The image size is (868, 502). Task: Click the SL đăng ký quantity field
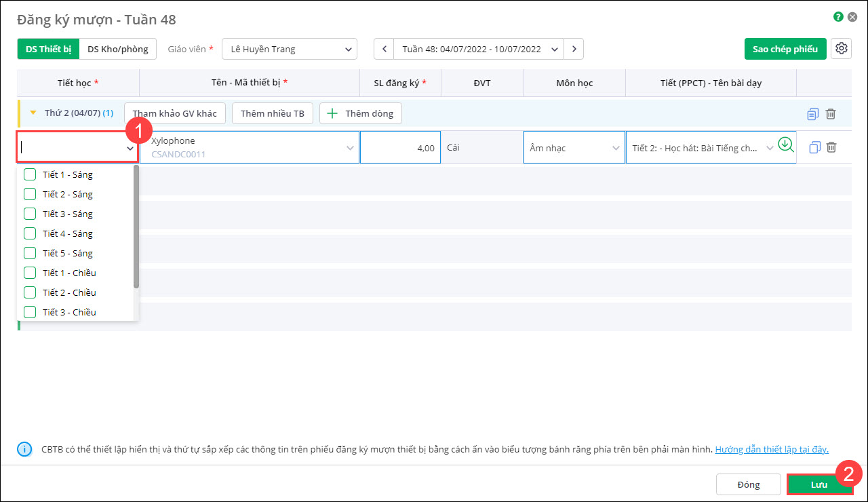click(400, 148)
